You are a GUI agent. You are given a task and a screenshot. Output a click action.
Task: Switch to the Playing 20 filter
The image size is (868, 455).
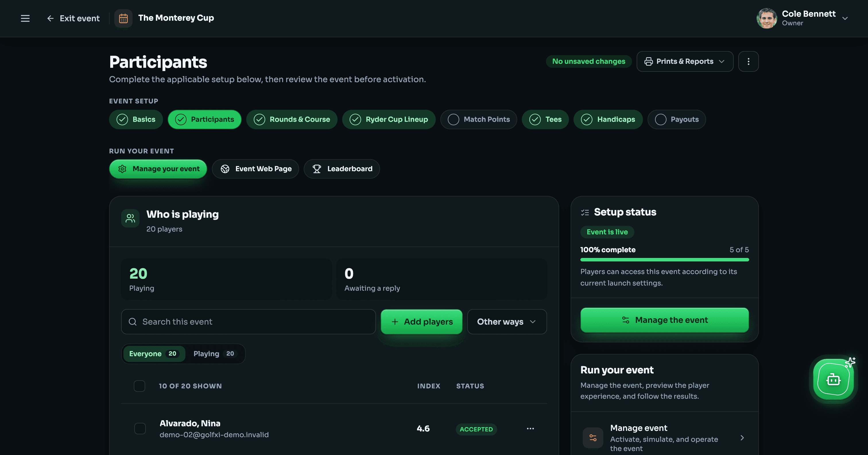[215, 354]
